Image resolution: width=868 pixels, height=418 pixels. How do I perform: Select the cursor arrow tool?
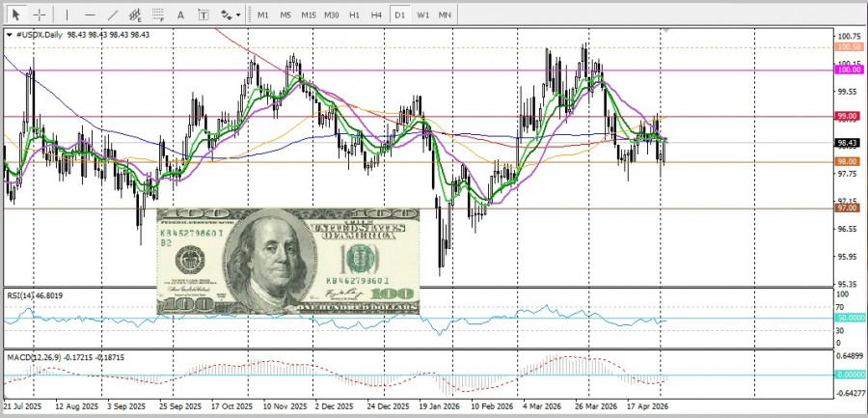click(x=15, y=14)
